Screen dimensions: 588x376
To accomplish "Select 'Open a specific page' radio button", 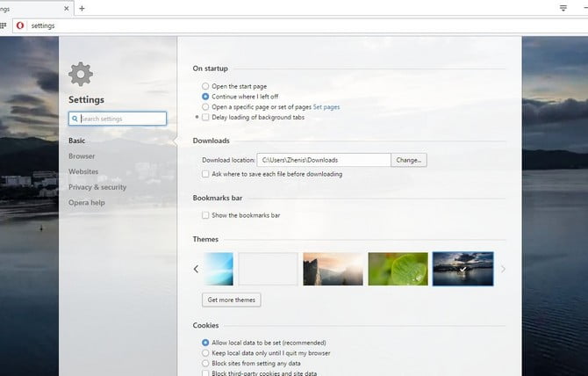I will pos(205,106).
